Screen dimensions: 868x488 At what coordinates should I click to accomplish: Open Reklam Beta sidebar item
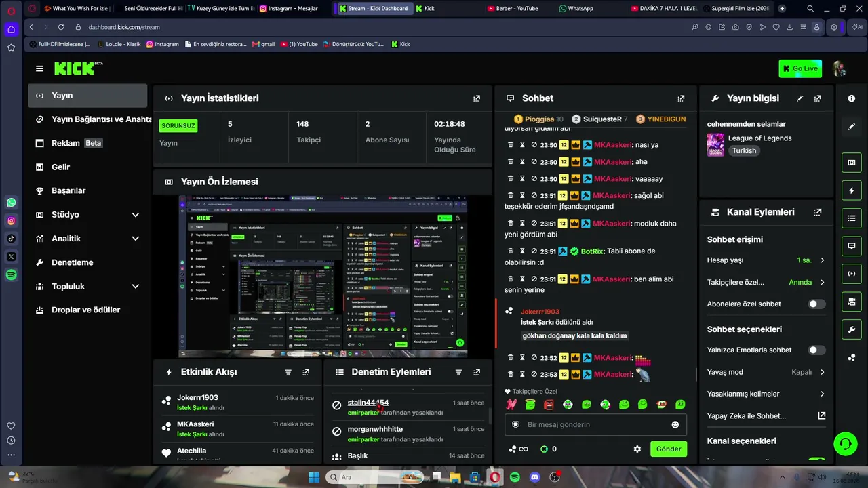tap(87, 143)
